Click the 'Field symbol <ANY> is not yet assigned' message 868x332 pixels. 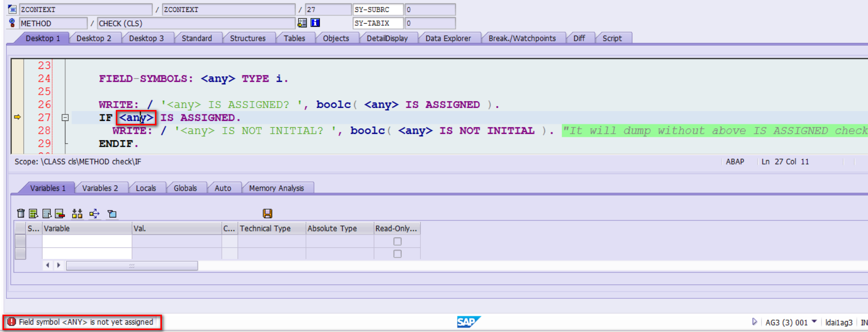click(86, 322)
